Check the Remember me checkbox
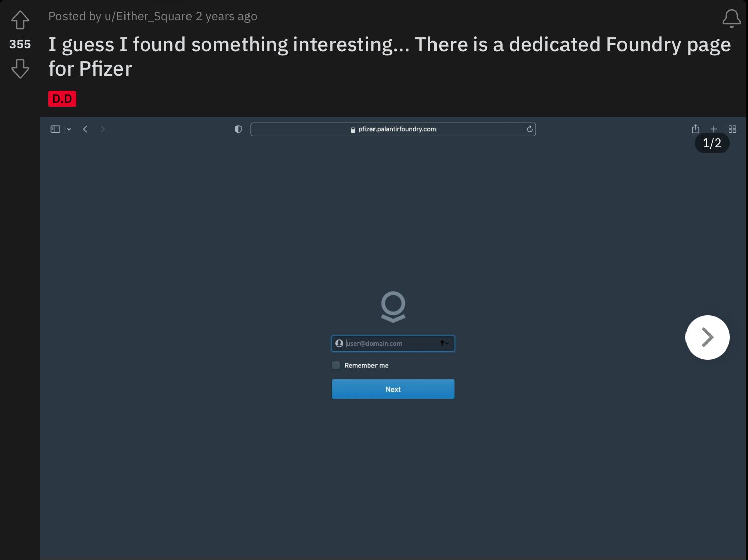 point(336,365)
